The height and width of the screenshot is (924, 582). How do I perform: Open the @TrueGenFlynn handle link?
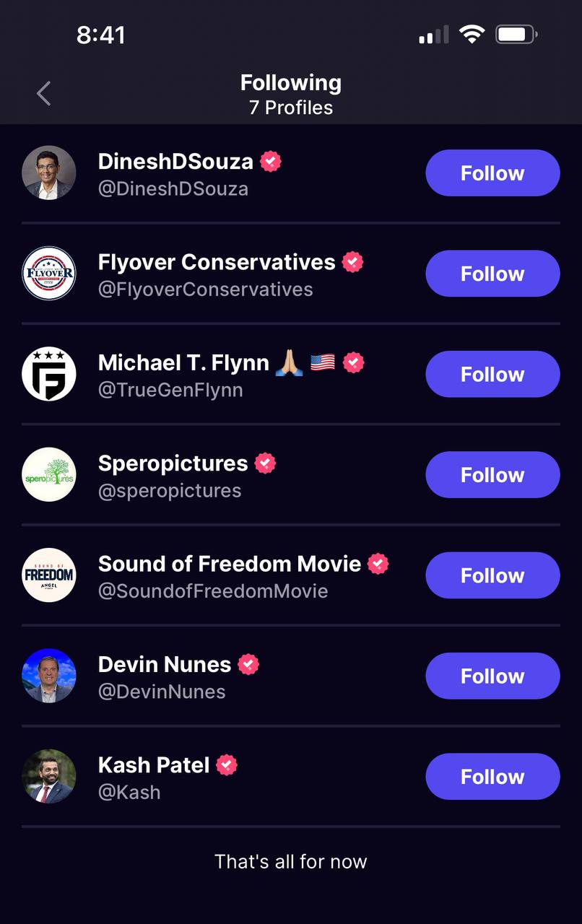point(170,391)
